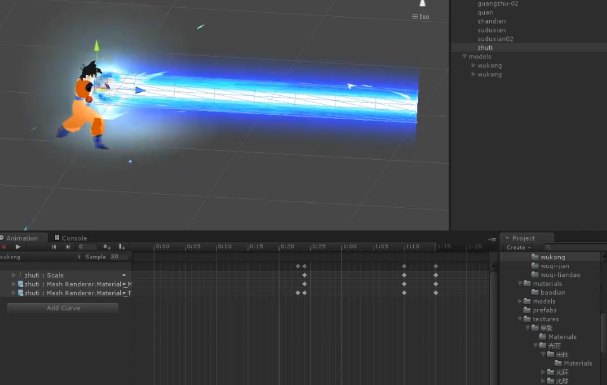607x385 pixels.
Task: Collapse models group in Hierarchy
Action: click(465, 56)
